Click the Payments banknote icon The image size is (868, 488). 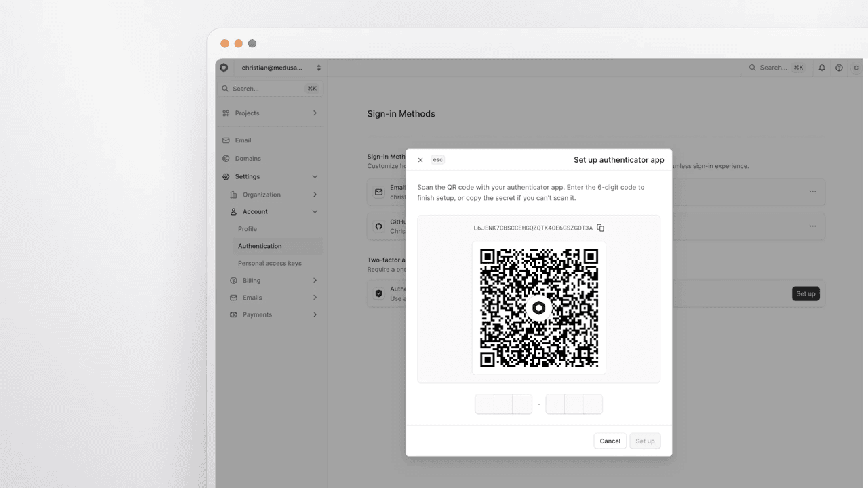pyautogui.click(x=233, y=315)
